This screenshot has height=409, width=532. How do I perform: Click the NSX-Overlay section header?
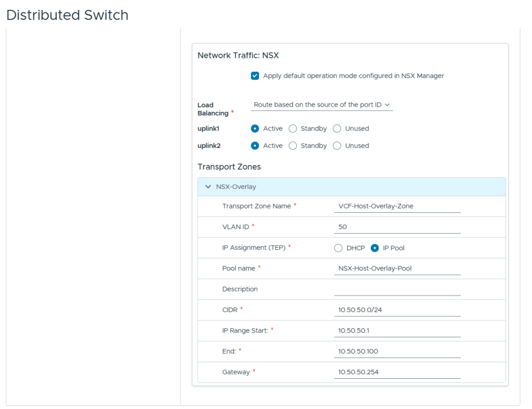click(351, 187)
